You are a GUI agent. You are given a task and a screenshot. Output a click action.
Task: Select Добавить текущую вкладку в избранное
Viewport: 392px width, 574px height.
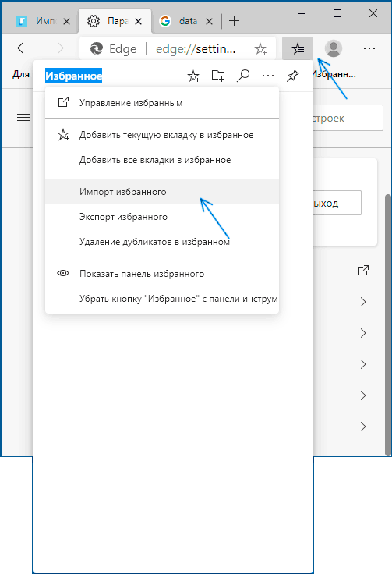162,135
